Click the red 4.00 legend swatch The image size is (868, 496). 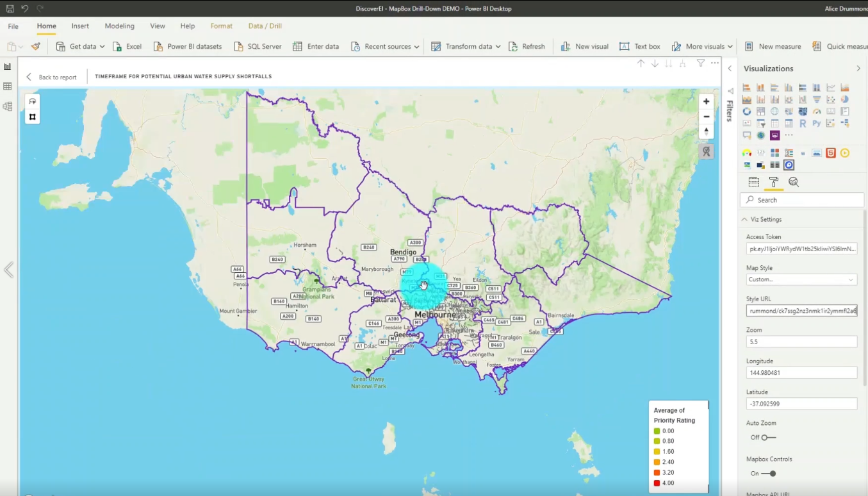point(657,482)
